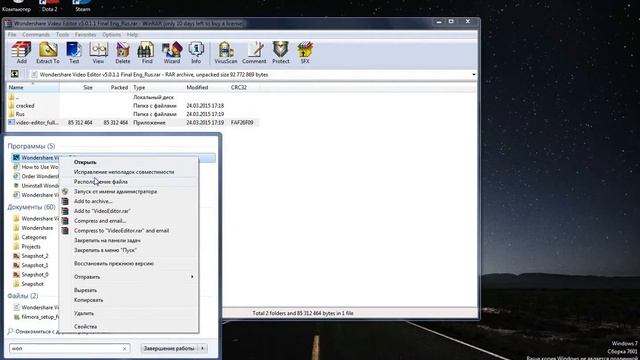640x360 pixels.
Task: Click the View toolbar icon in WinRAR
Action: click(x=98, y=53)
